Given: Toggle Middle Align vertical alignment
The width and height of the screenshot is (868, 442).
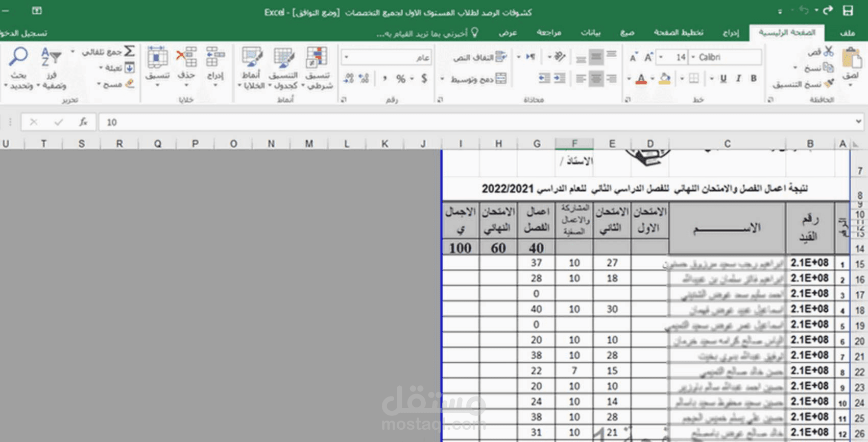Looking at the screenshot, I should point(596,57).
